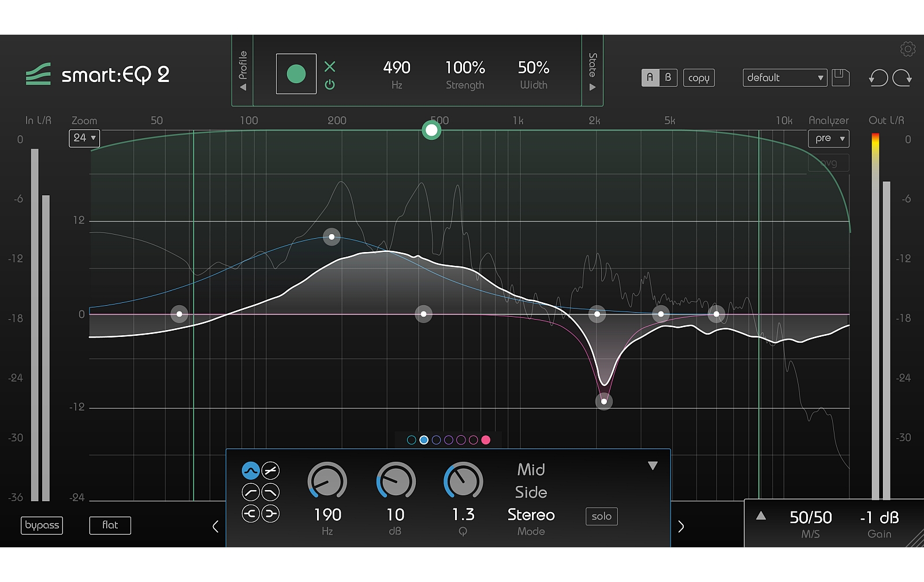Viewport: 924px width, 582px height.
Task: Select the 190 Hz band node on the curve
Action: click(x=331, y=236)
